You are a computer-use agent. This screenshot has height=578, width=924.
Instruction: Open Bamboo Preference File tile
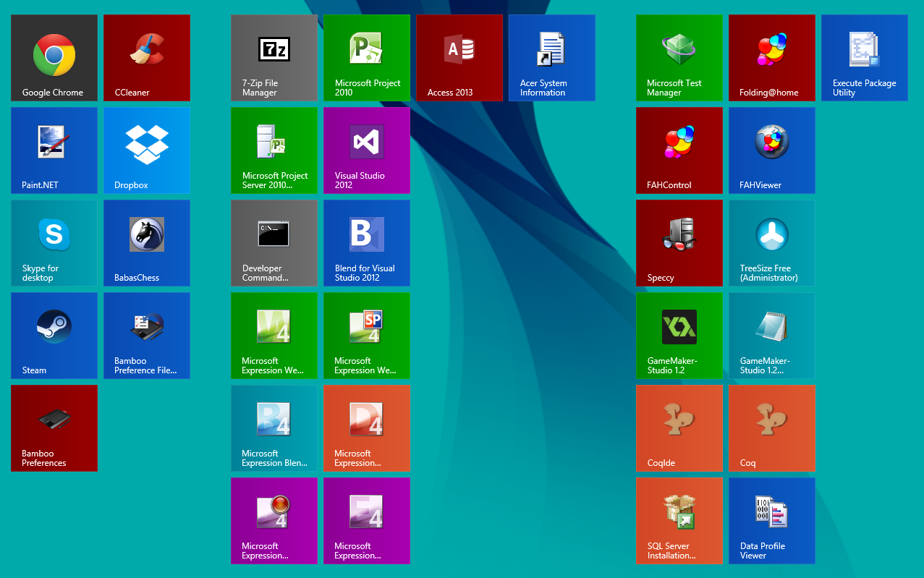click(147, 336)
